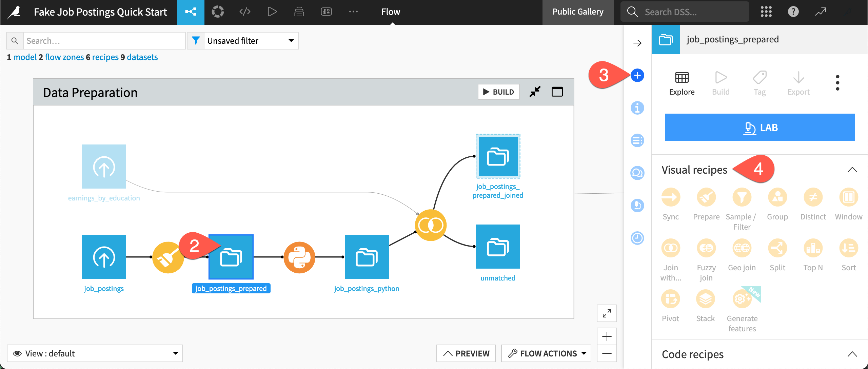Open the FLOW ACTIONS dropdown

point(546,353)
